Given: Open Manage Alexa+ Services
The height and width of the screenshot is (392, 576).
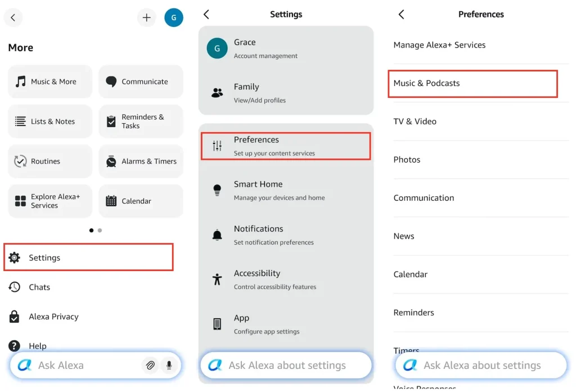Looking at the screenshot, I should coord(481,45).
